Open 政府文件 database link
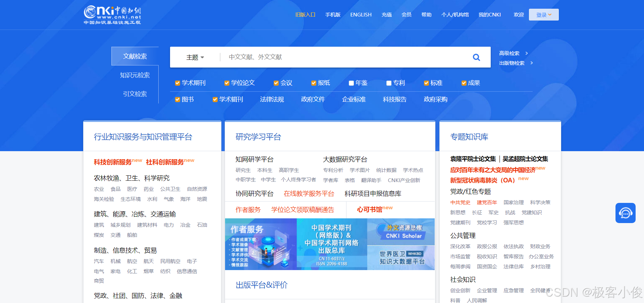This screenshot has width=644, height=303. click(x=313, y=99)
